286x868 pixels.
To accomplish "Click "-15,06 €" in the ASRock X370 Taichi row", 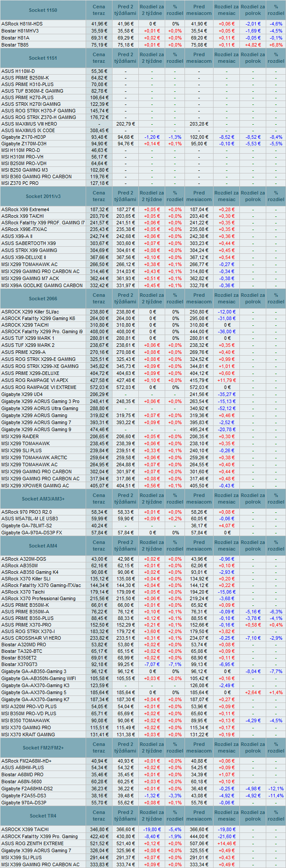I will pyautogui.click(x=227, y=592).
